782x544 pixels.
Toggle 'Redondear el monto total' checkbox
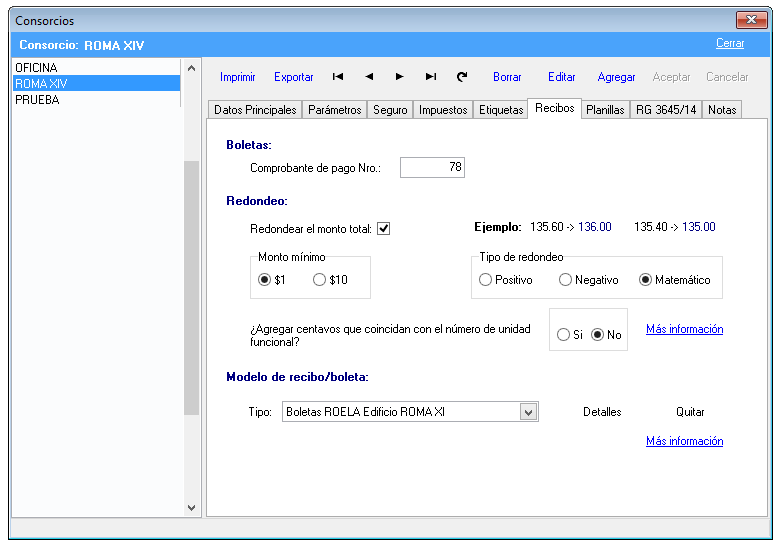coord(383,229)
